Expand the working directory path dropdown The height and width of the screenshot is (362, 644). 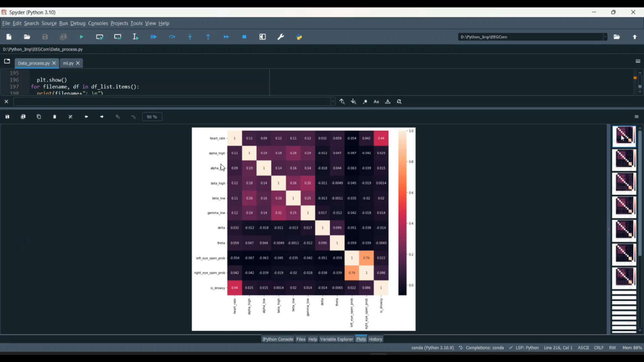tap(605, 37)
